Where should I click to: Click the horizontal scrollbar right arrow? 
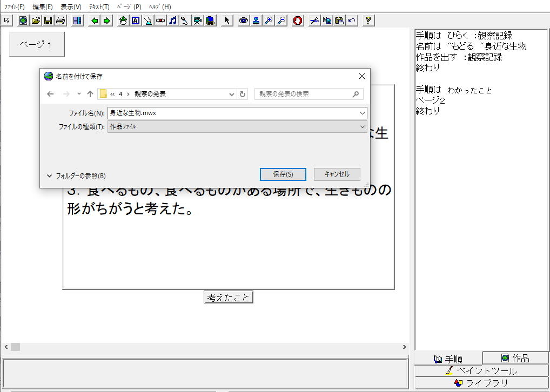[404, 347]
